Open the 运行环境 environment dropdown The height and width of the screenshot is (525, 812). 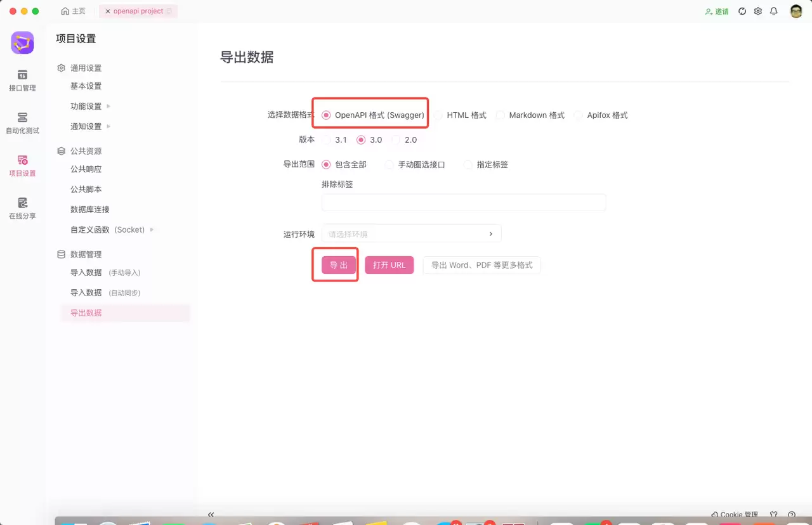point(411,234)
